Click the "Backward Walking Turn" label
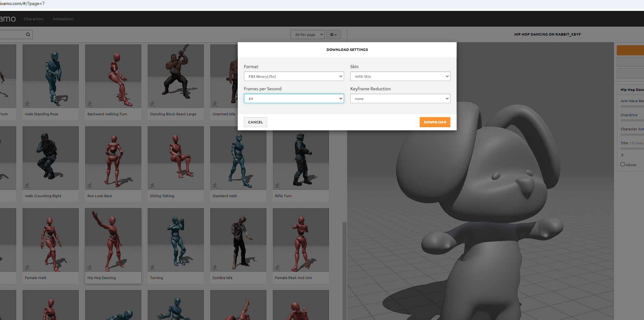 pyautogui.click(x=107, y=114)
